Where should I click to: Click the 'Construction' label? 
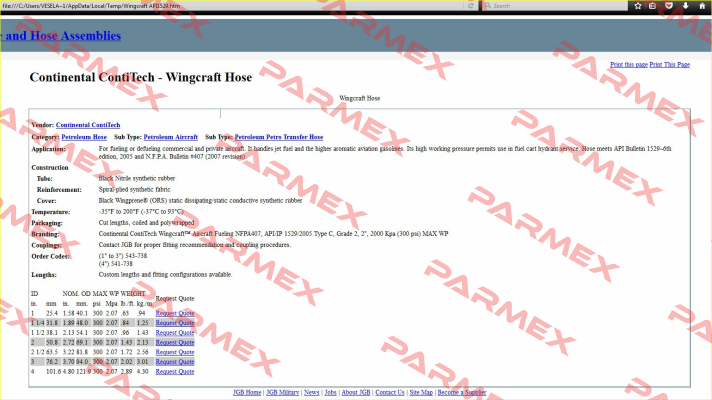50,168
